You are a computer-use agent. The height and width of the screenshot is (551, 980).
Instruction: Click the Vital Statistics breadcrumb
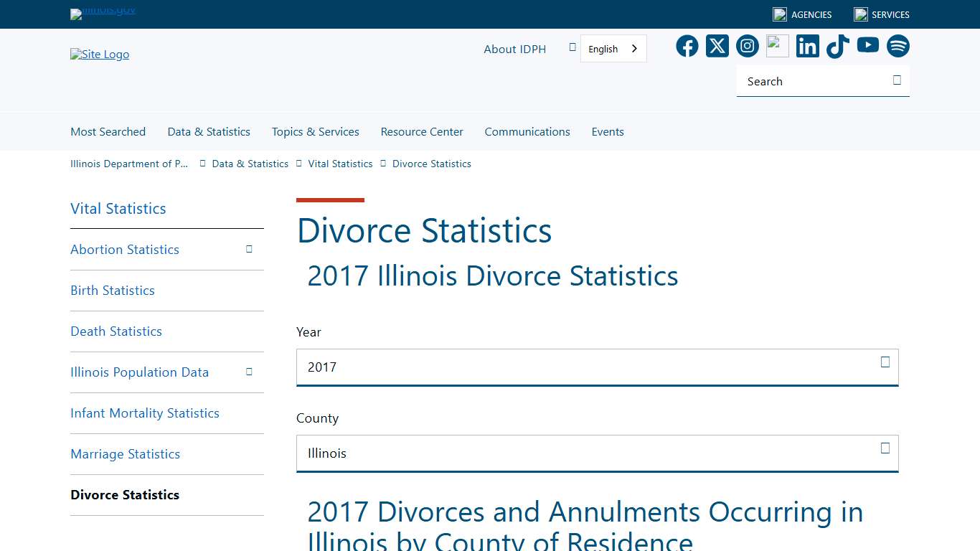tap(340, 164)
